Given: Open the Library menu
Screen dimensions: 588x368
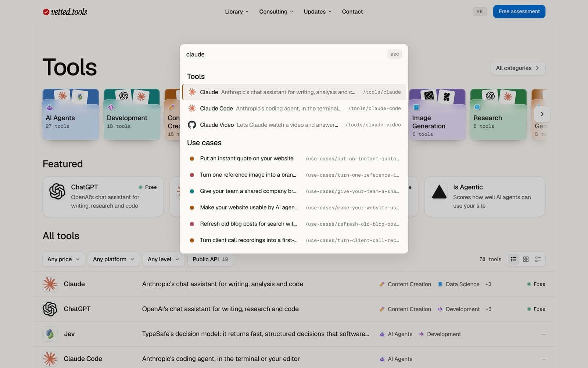Looking at the screenshot, I should [x=237, y=12].
